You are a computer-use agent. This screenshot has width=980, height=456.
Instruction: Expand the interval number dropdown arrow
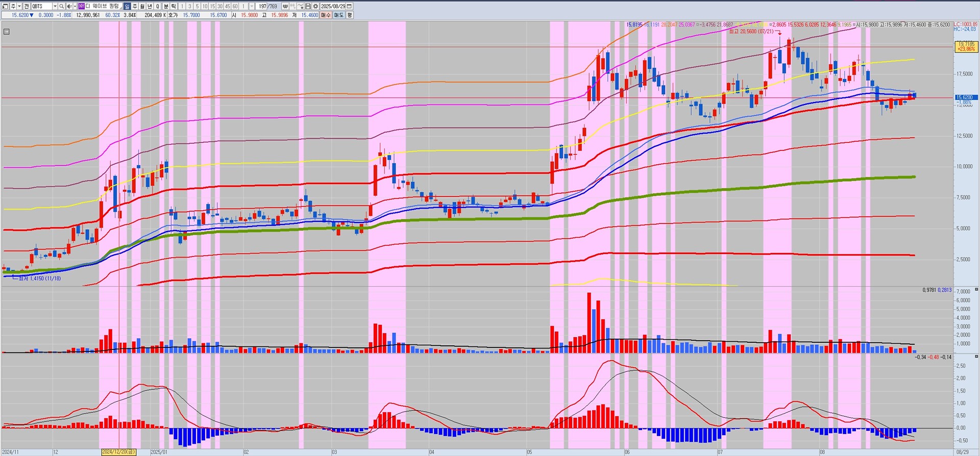coord(252,6)
